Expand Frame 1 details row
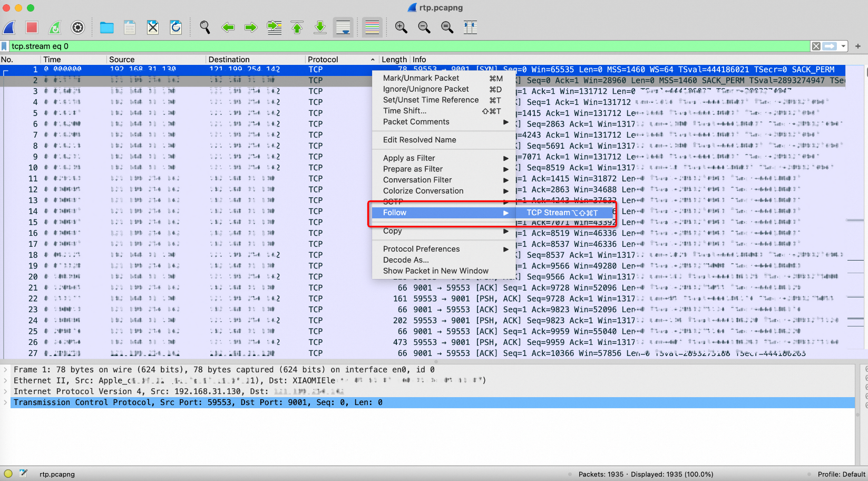Viewport: 868px width, 481px height. [5, 370]
